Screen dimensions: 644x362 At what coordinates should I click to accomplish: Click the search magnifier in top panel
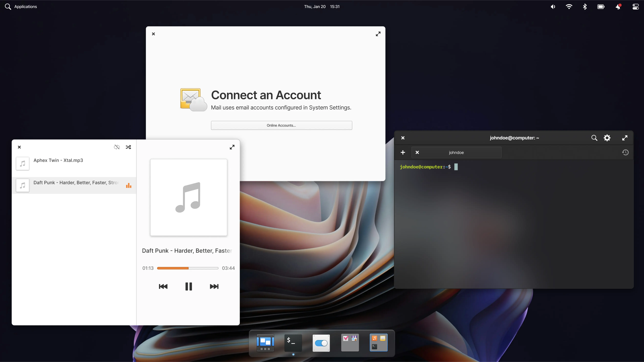tap(8, 6)
